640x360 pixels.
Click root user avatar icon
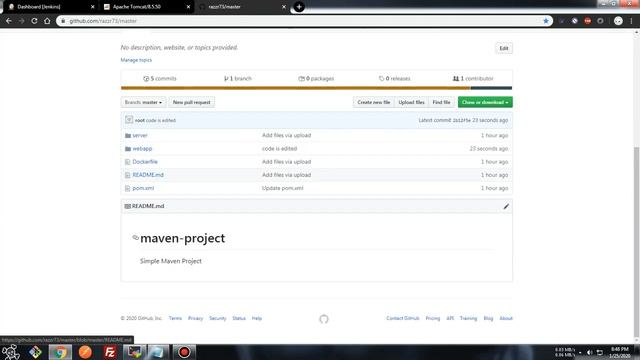pos(129,120)
